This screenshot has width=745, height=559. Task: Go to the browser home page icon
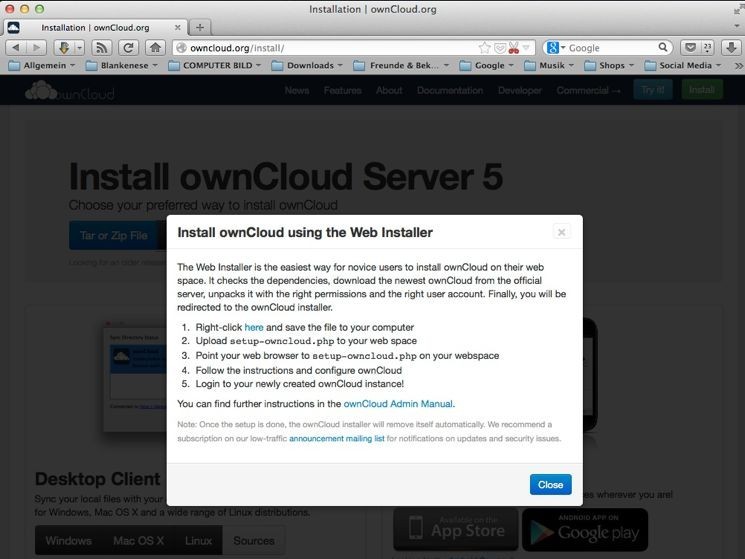point(155,47)
